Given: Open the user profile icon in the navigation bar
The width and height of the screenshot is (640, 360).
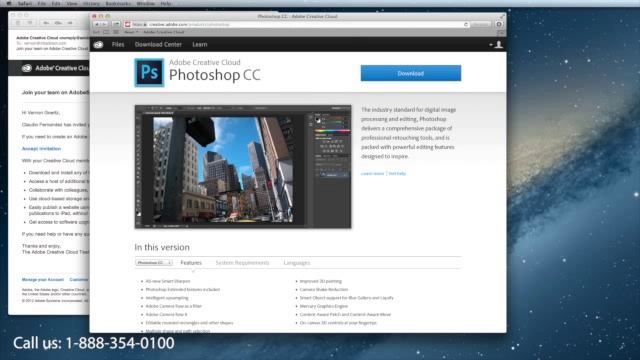Looking at the screenshot, I should point(499,44).
